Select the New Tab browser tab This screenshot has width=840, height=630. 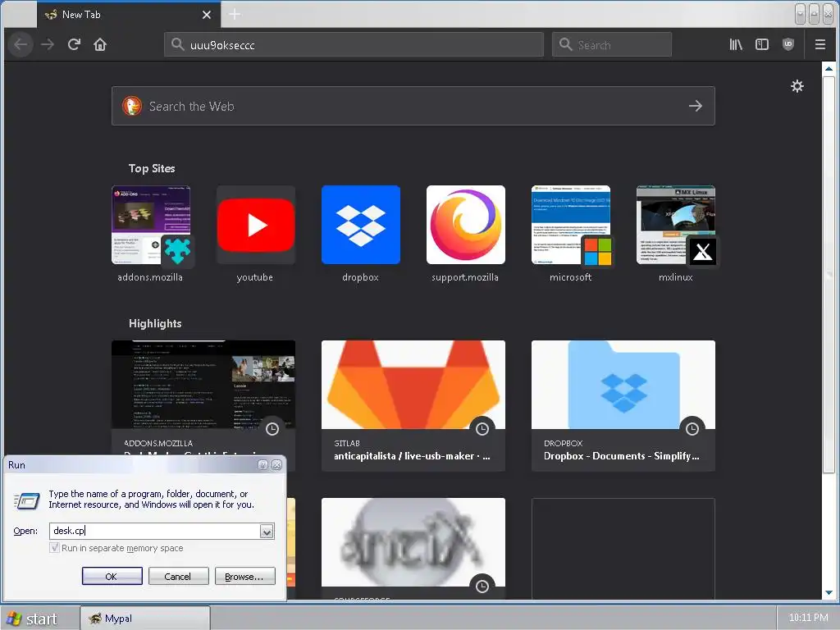tap(129, 15)
